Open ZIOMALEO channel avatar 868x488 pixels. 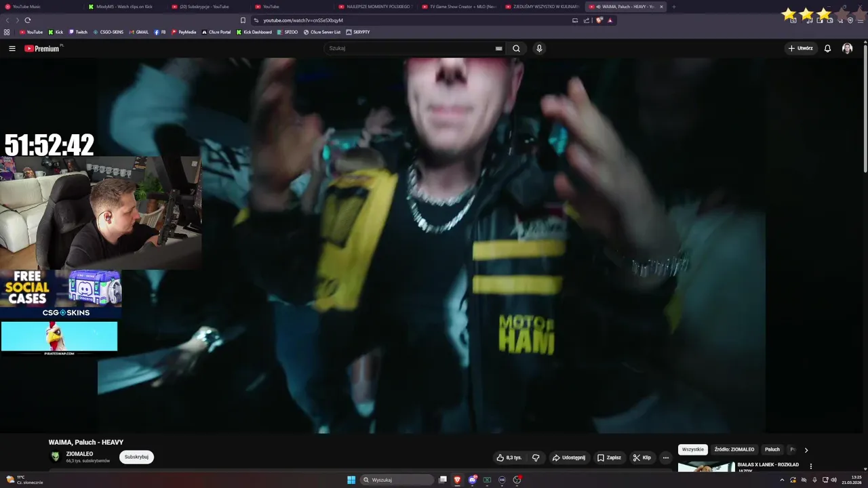pos(56,457)
